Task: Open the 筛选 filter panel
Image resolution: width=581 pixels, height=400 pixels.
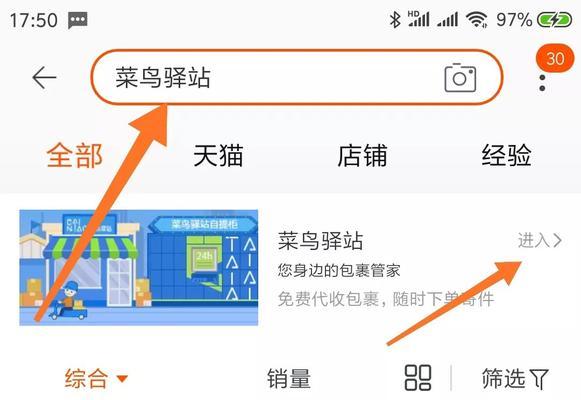Action: [515, 379]
